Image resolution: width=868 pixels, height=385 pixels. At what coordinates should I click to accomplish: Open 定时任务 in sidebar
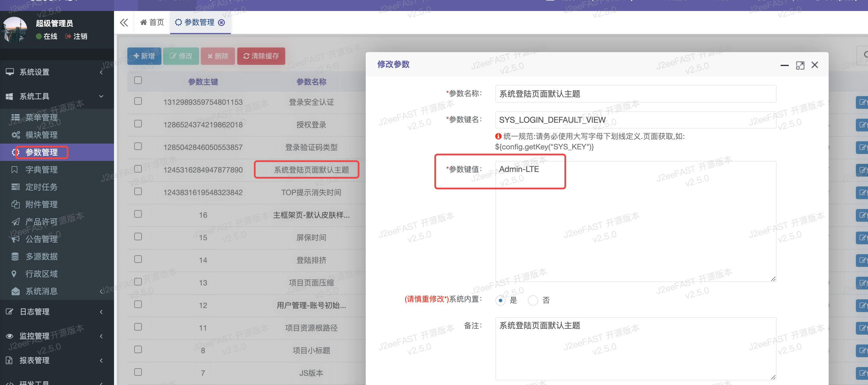[41, 187]
